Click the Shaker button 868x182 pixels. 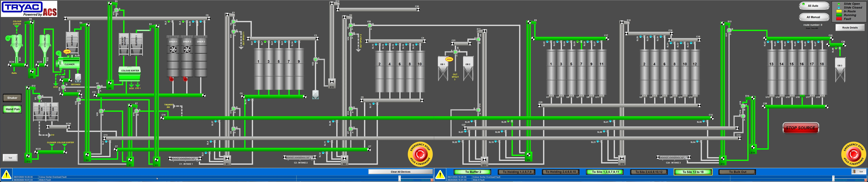click(12, 98)
